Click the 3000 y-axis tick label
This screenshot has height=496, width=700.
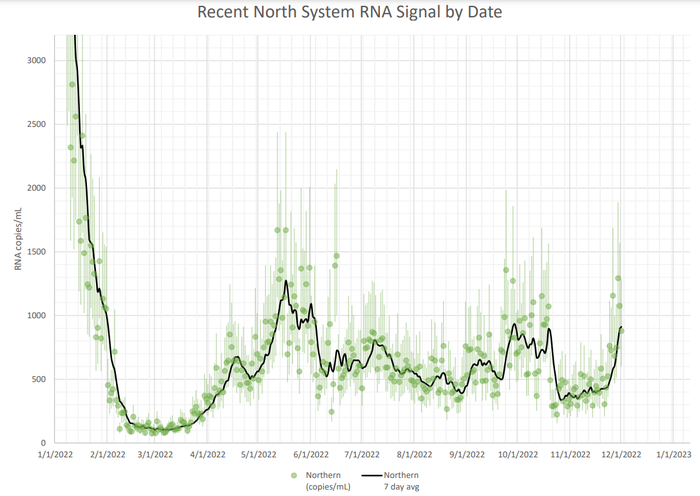(35, 60)
